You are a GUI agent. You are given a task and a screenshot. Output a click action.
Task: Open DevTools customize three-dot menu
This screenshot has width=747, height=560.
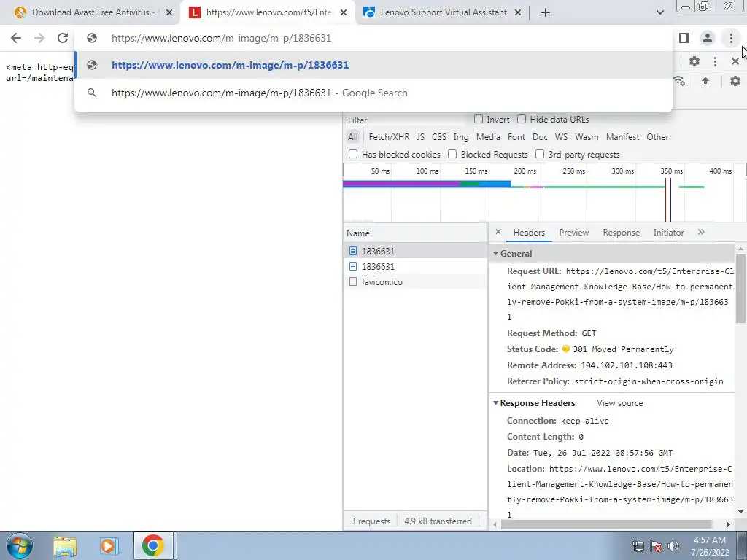(715, 61)
